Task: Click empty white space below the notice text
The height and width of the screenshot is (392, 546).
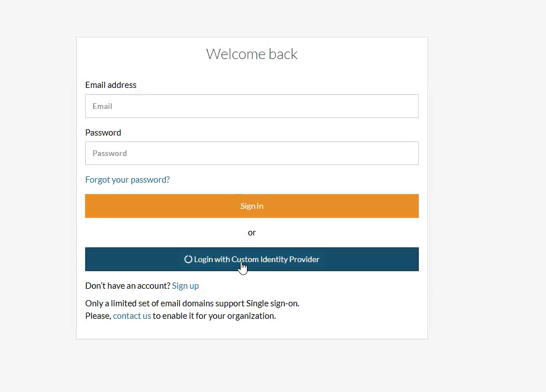Action: pos(251,330)
